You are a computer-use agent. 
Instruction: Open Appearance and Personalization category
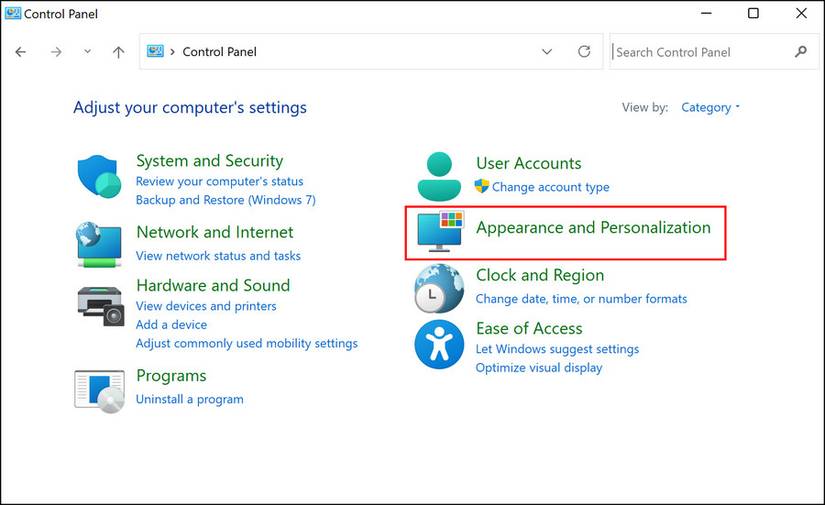593,228
